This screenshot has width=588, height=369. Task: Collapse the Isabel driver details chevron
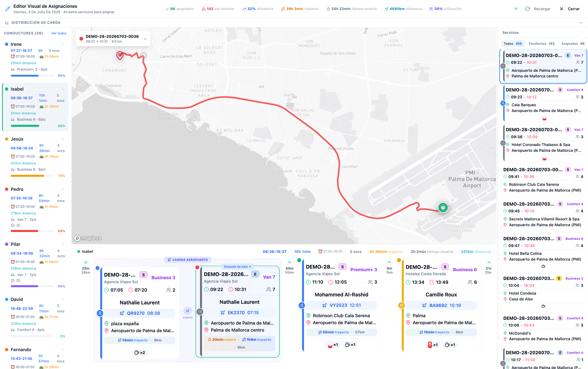coord(63,89)
